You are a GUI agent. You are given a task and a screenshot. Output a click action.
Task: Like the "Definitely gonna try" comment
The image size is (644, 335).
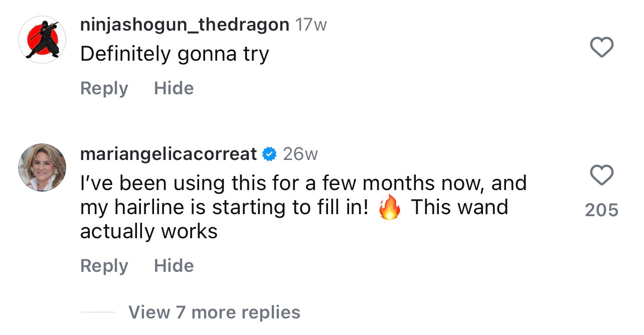pyautogui.click(x=601, y=48)
